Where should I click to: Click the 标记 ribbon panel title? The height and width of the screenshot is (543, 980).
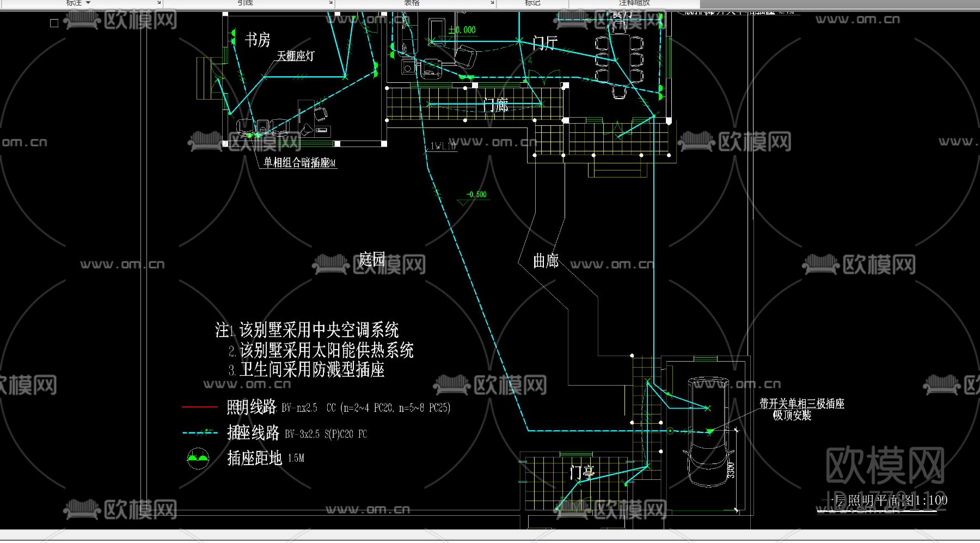[x=532, y=3]
